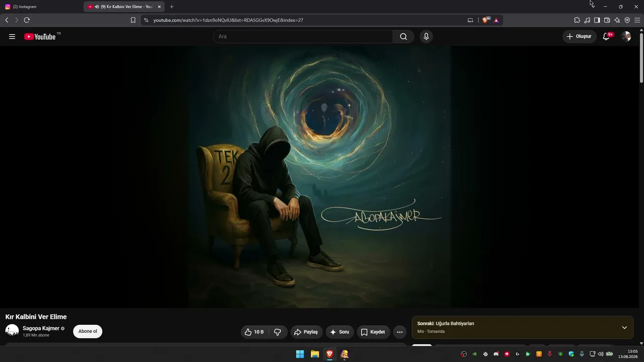Open media control music note icon

587,20
